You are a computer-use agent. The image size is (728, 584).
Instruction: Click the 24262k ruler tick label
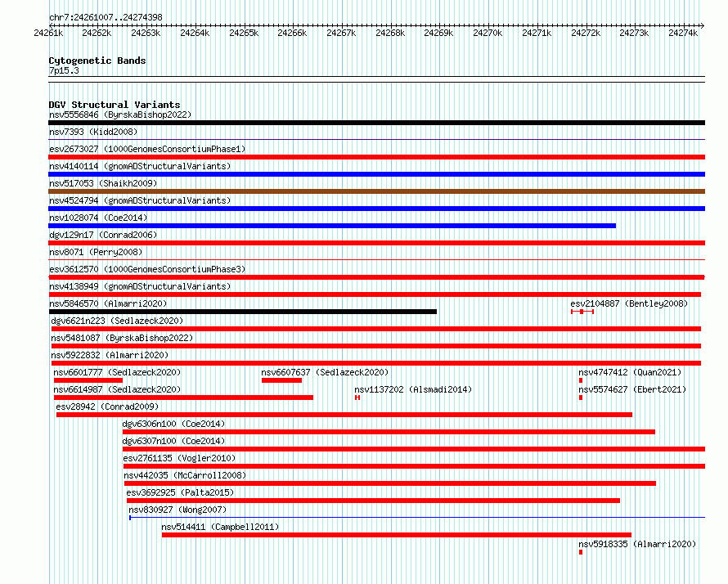tap(97, 33)
